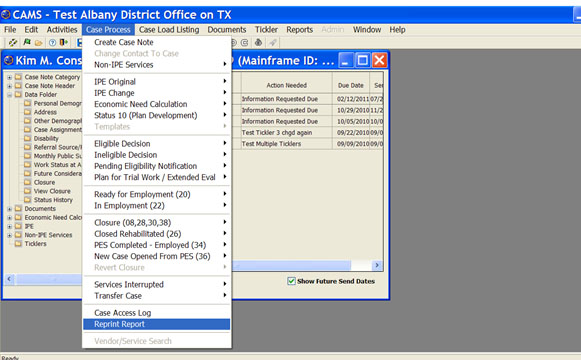Click the circled C toolbar icon
581x360 pixels.
click(x=245, y=43)
